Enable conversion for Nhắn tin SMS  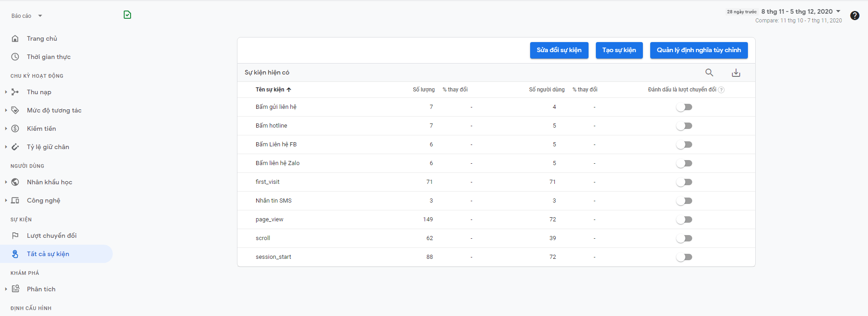tap(684, 201)
